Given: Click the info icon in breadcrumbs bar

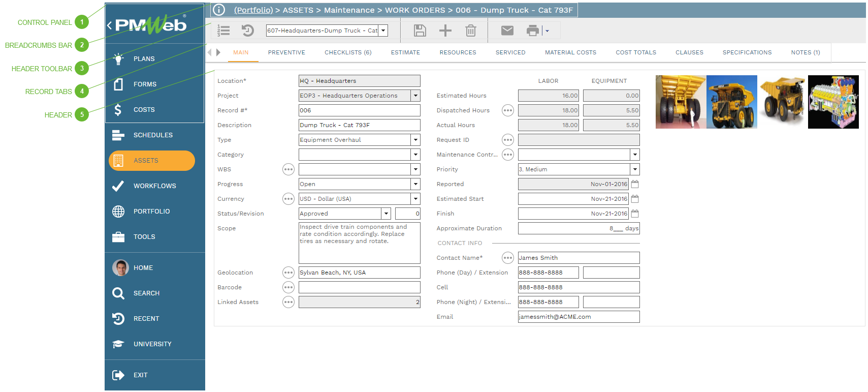Looking at the screenshot, I should click(219, 10).
